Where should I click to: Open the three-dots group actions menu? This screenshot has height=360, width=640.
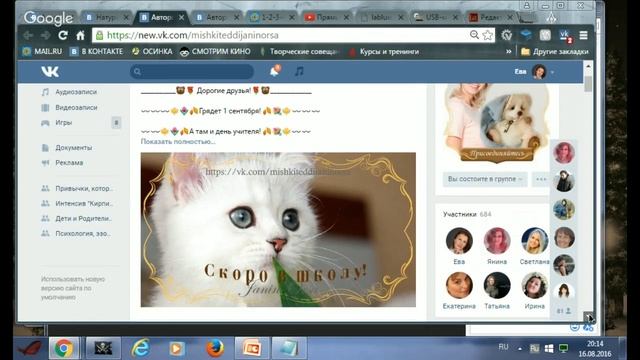[541, 179]
